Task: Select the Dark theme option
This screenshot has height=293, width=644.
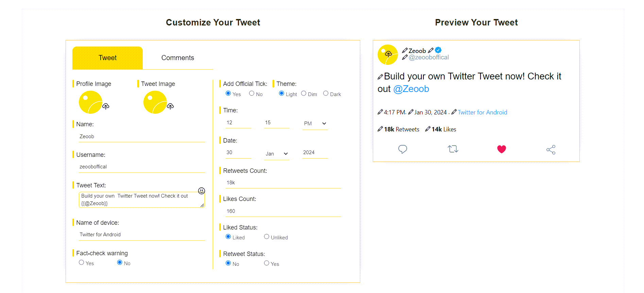Action: tap(326, 93)
